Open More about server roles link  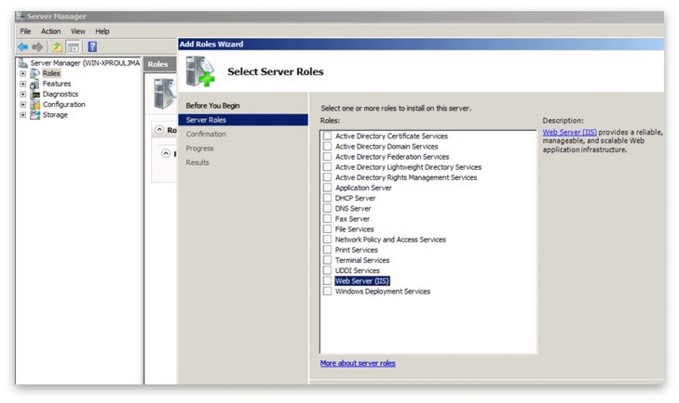pos(358,363)
